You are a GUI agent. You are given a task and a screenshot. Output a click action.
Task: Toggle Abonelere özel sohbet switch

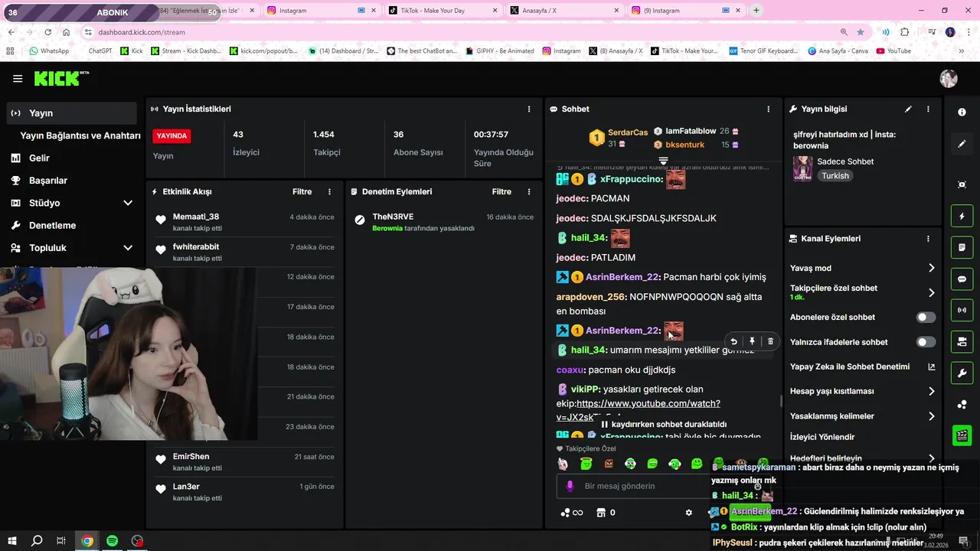[926, 317]
